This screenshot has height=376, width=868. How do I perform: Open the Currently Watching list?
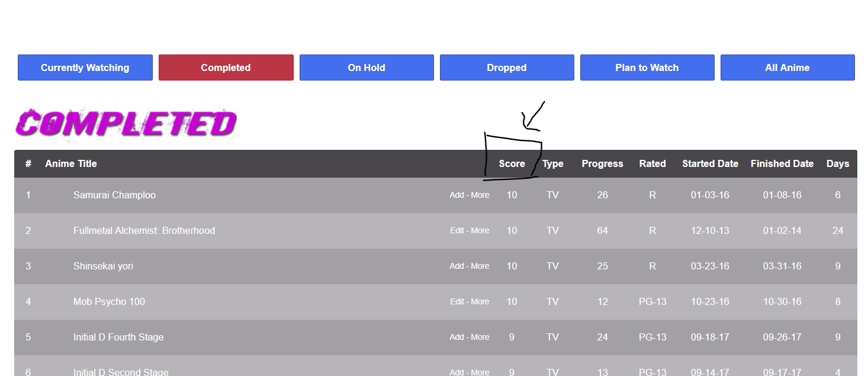click(85, 68)
